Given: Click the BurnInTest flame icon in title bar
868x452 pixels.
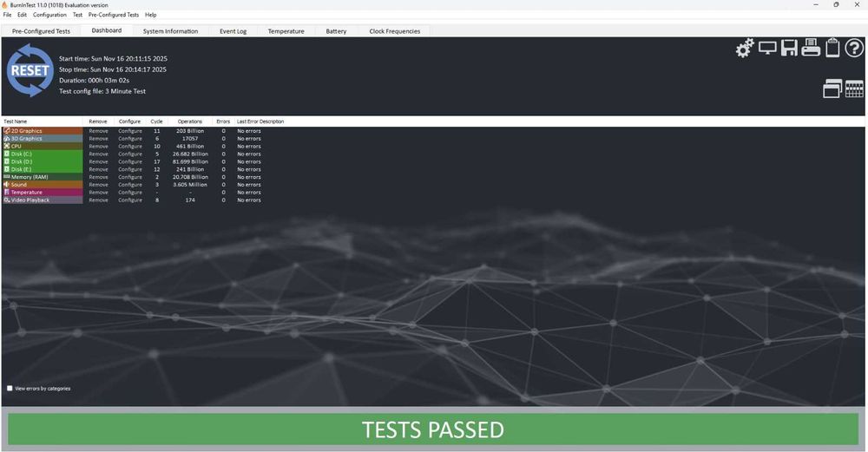Looking at the screenshot, I should click(x=5, y=5).
